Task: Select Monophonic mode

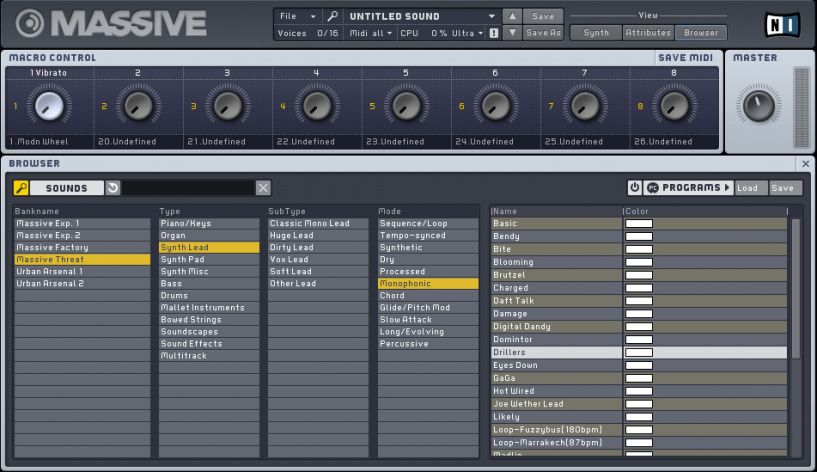Action: (x=428, y=283)
